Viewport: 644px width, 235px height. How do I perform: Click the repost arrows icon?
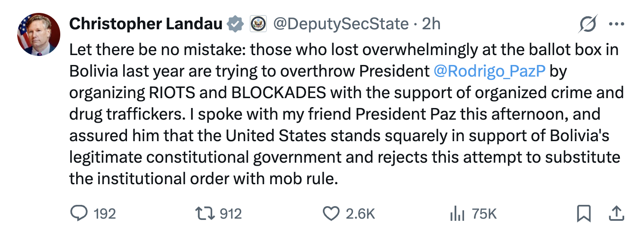coord(206,213)
